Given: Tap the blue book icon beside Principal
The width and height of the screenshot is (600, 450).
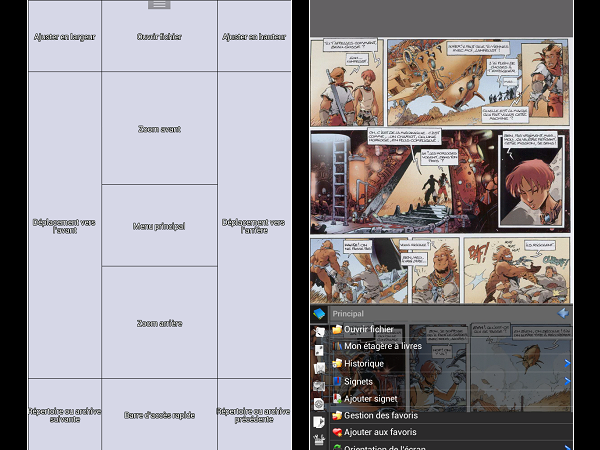Looking at the screenshot, I should [x=319, y=314].
